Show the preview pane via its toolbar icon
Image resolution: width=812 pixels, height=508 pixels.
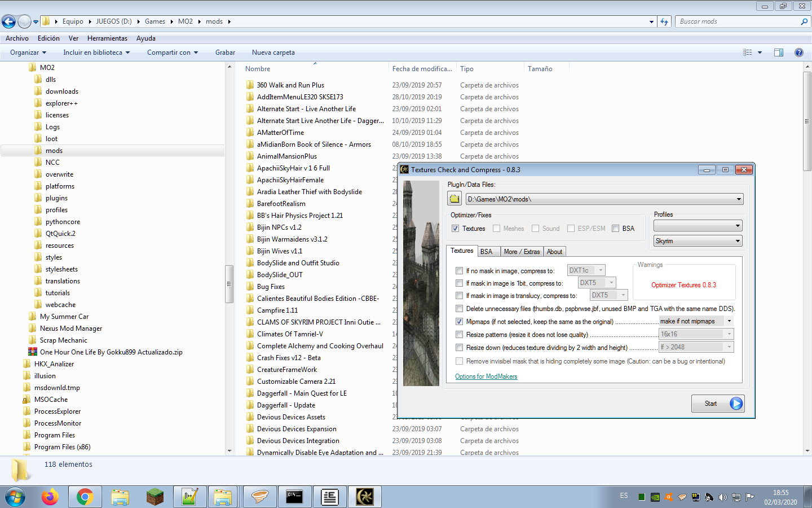(779, 52)
